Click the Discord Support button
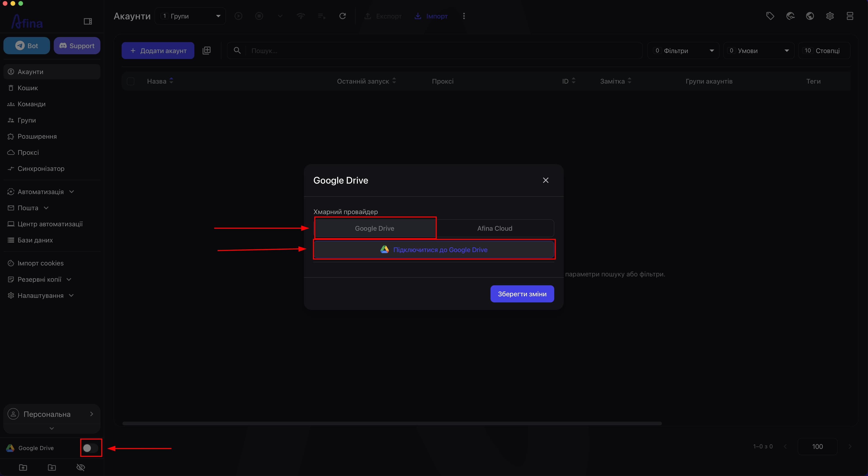This screenshot has height=476, width=868. pos(77,45)
